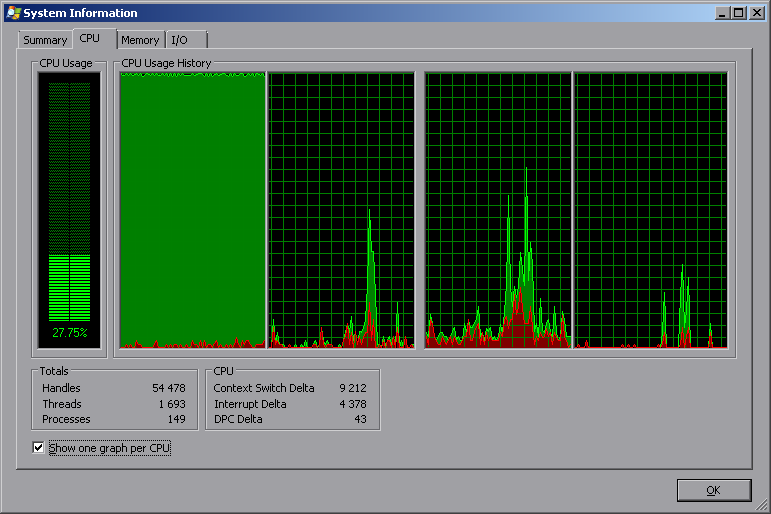Click the Handles label
This screenshot has height=514, width=771.
[61, 388]
